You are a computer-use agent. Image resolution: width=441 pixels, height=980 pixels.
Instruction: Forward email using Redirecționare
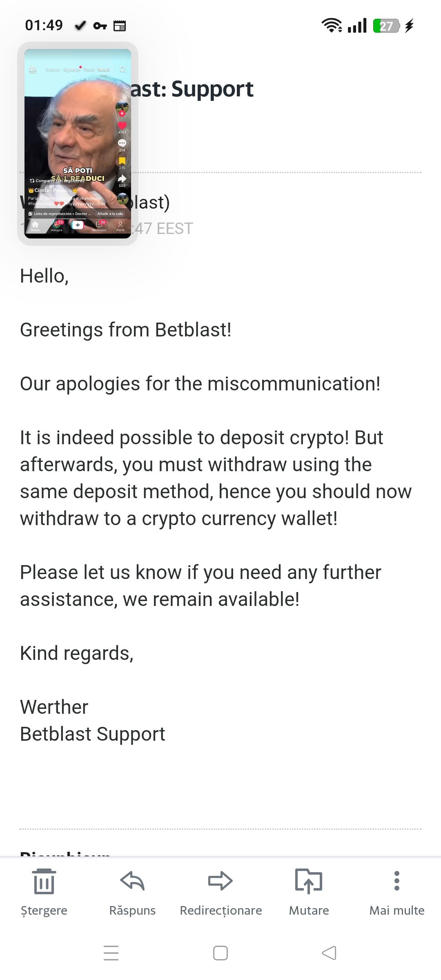pyautogui.click(x=220, y=890)
